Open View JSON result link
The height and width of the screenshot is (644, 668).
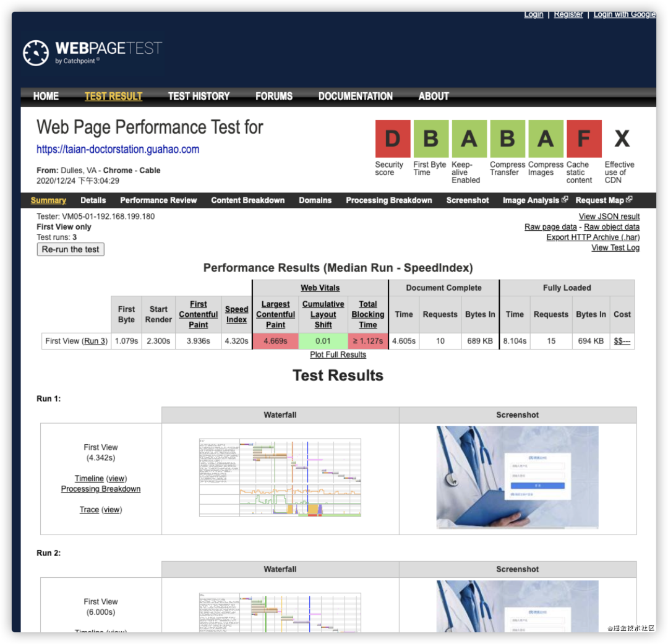pos(609,217)
